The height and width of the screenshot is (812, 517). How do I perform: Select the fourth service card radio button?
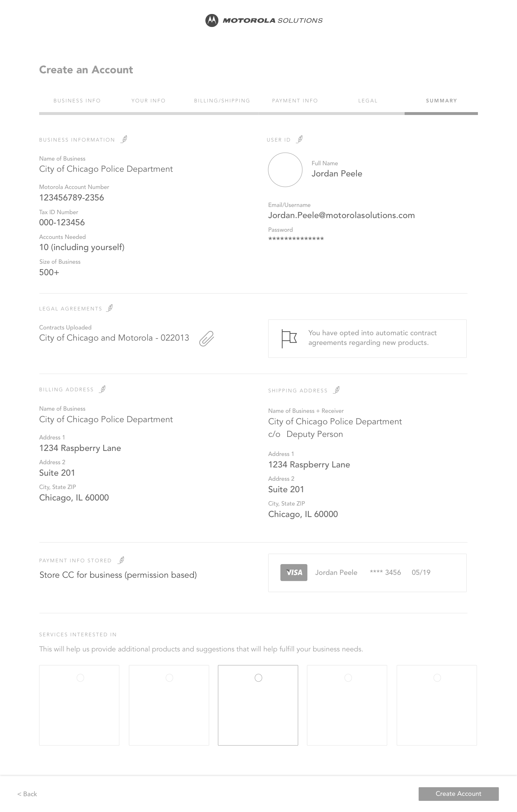click(348, 678)
